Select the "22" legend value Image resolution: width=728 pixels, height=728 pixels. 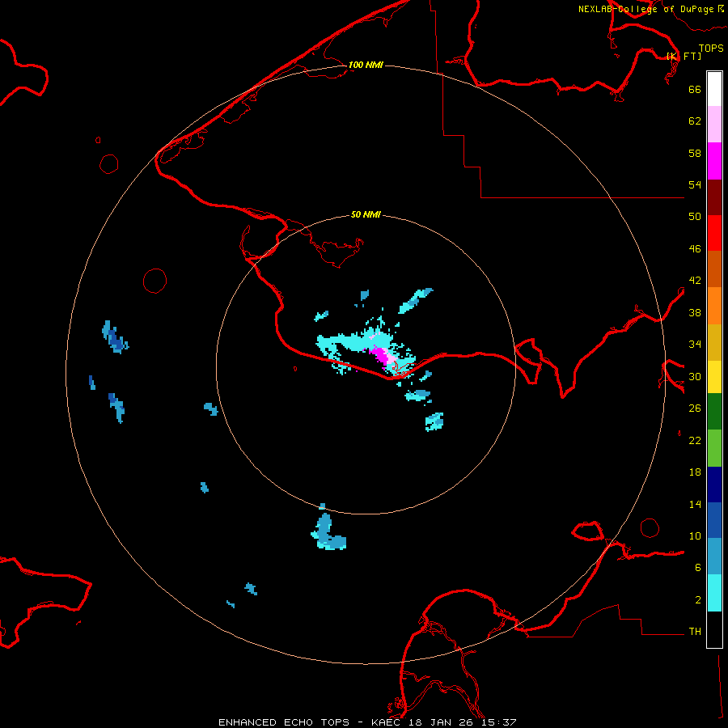pos(695,440)
